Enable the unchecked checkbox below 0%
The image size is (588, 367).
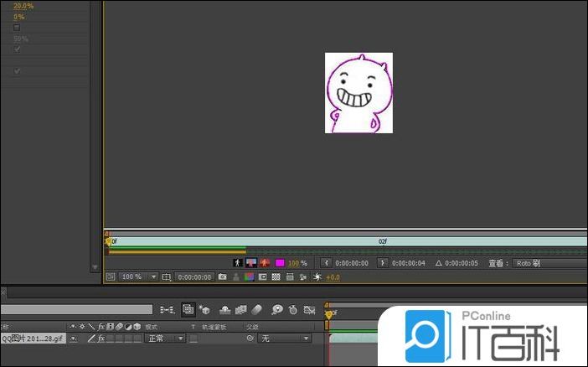click(17, 28)
